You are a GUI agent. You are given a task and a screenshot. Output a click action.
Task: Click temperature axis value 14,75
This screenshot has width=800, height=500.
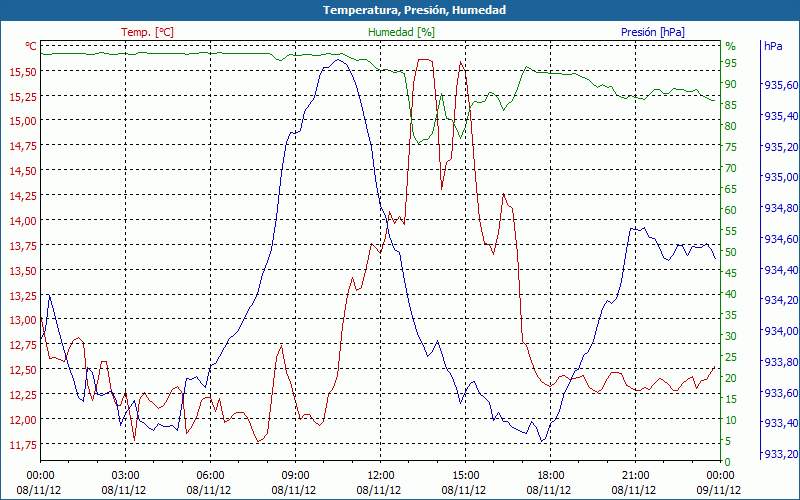[x=23, y=146]
